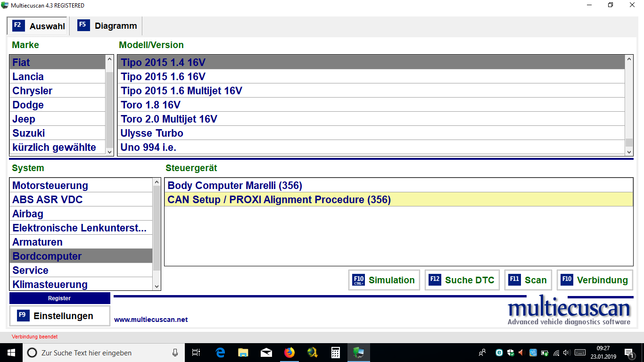Launch Microsoft Edge from the taskbar
This screenshot has height=362, width=644.
tap(220, 353)
